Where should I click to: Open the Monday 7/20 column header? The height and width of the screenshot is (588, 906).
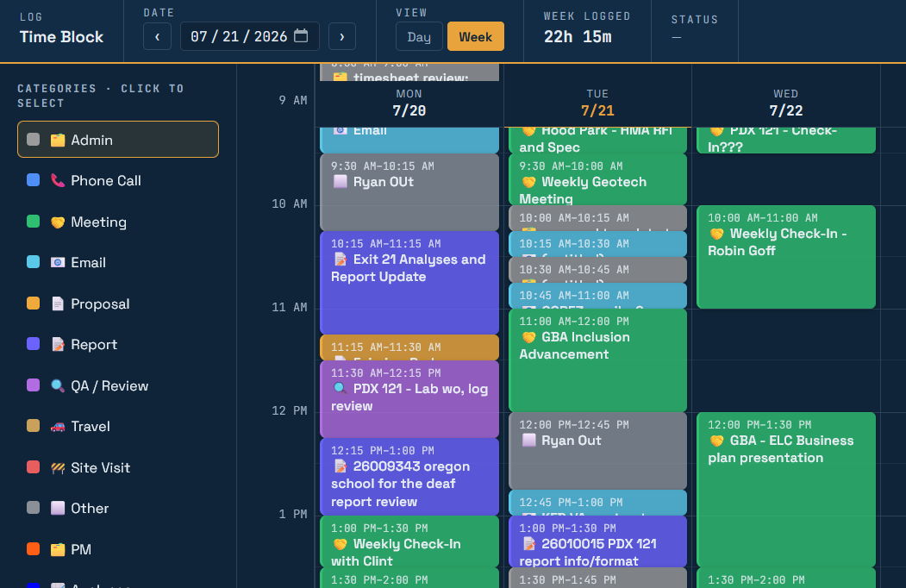(409, 103)
